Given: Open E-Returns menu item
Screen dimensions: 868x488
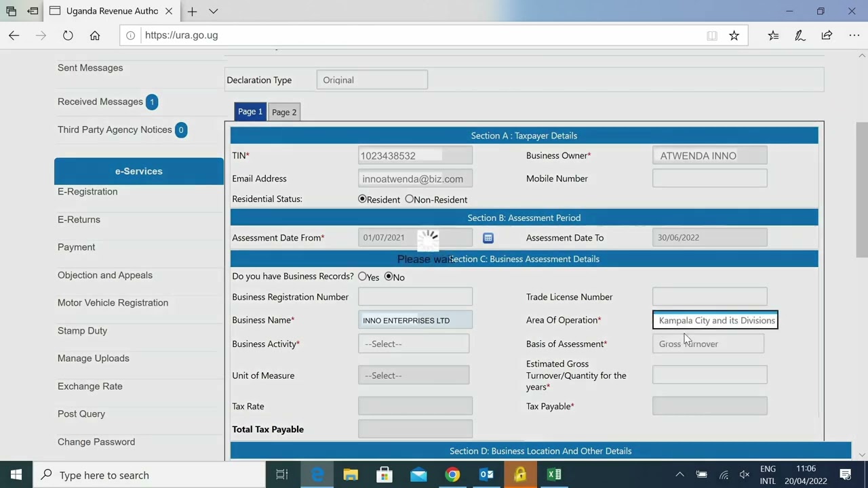Looking at the screenshot, I should tap(79, 220).
